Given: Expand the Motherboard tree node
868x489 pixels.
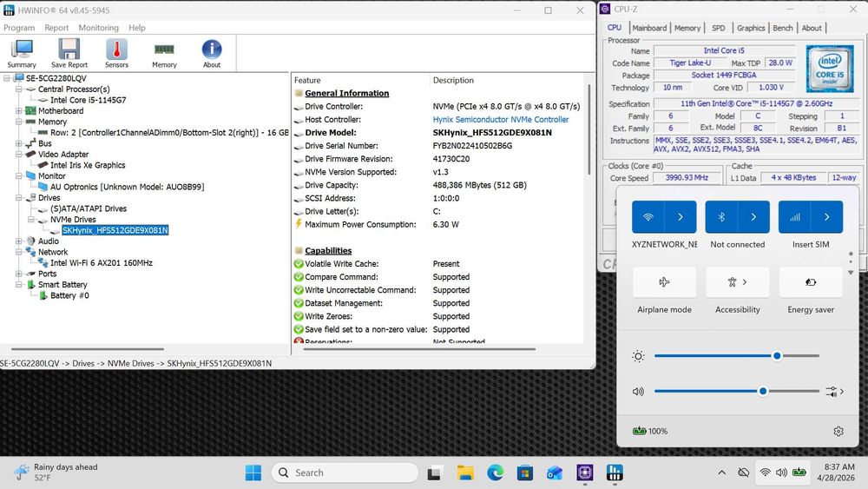Looking at the screenshot, I should [x=18, y=111].
